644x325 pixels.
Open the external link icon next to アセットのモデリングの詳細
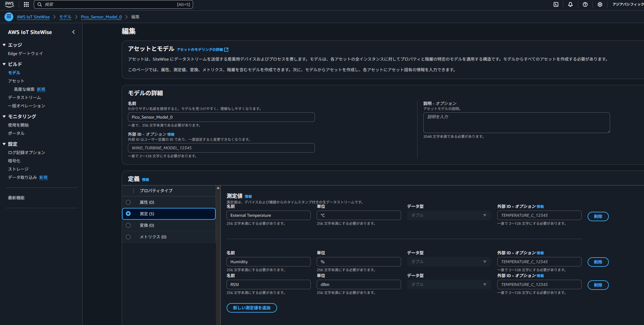(227, 50)
